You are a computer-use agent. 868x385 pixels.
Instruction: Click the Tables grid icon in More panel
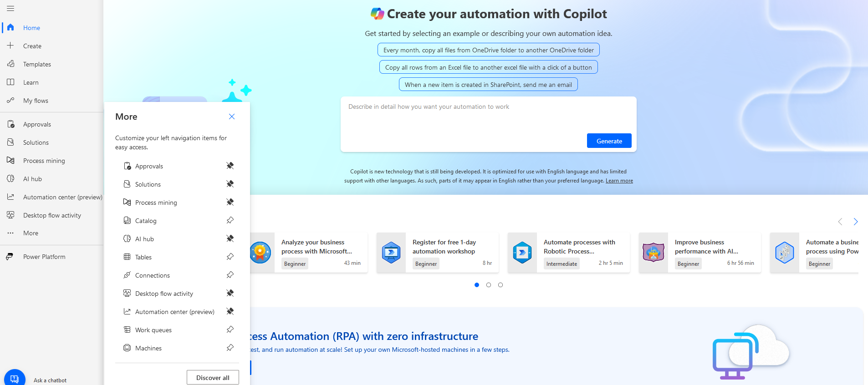pos(127,257)
